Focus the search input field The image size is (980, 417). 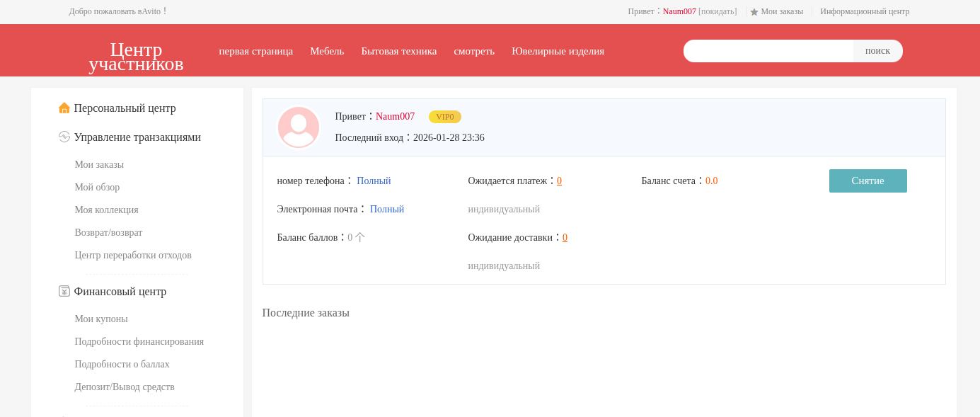[768, 51]
